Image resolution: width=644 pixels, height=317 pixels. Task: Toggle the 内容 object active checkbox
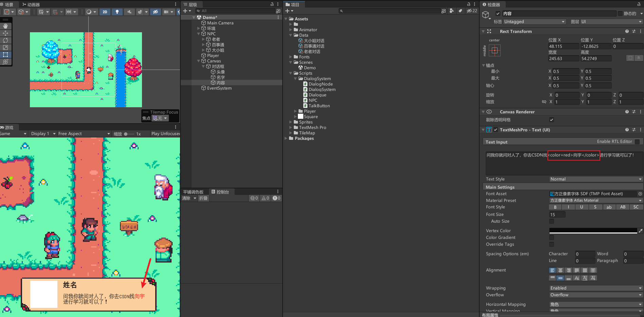[498, 14]
